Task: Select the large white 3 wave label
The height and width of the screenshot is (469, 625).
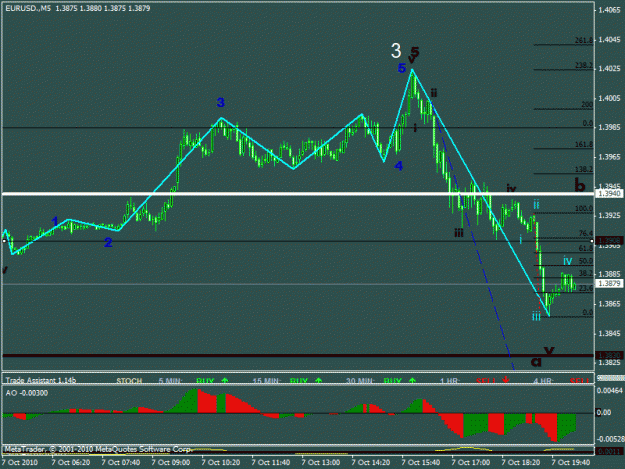Action: click(x=396, y=51)
